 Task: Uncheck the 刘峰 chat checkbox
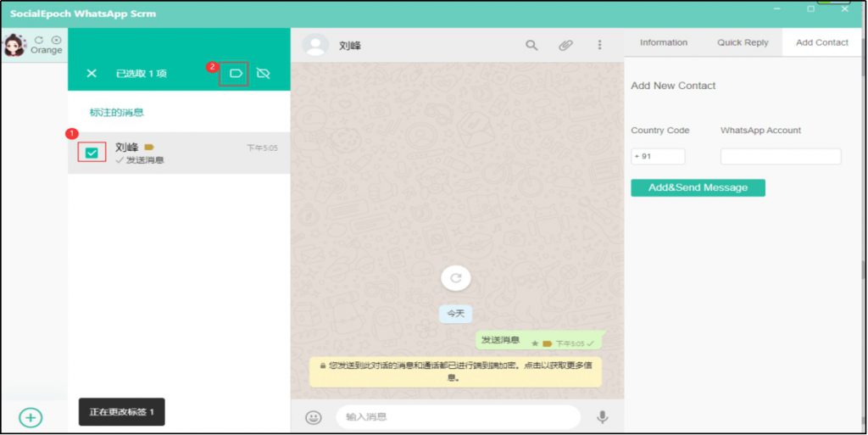click(x=92, y=153)
